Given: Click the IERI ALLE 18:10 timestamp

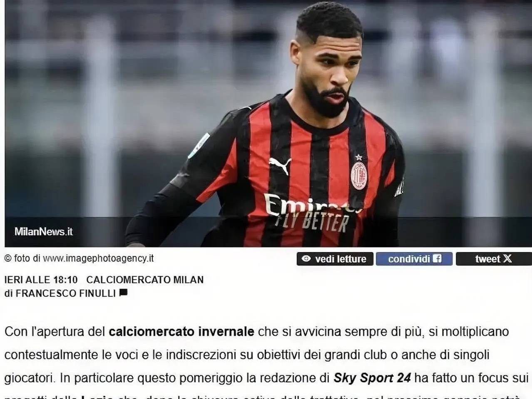Looking at the screenshot, I should (x=41, y=280).
